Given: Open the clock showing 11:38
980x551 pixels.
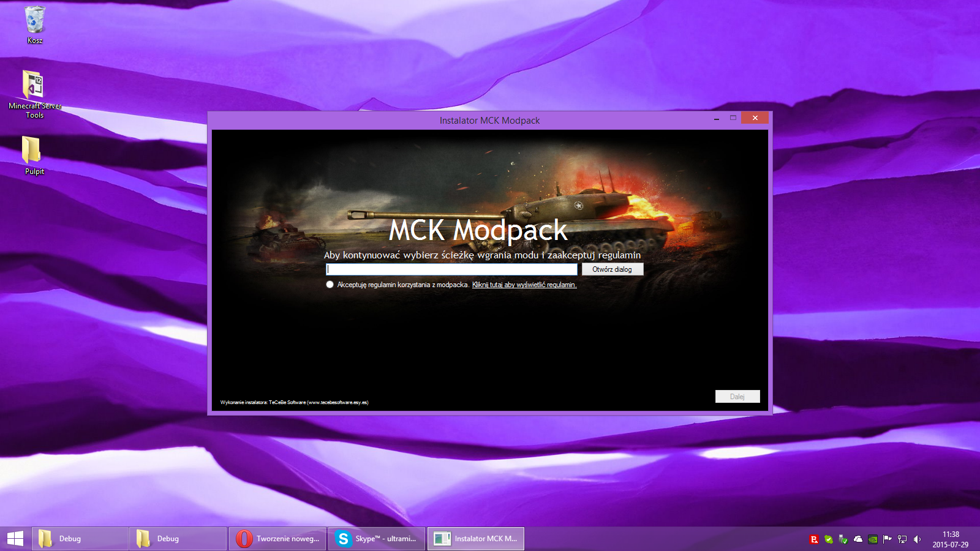Looking at the screenshot, I should 951,539.
